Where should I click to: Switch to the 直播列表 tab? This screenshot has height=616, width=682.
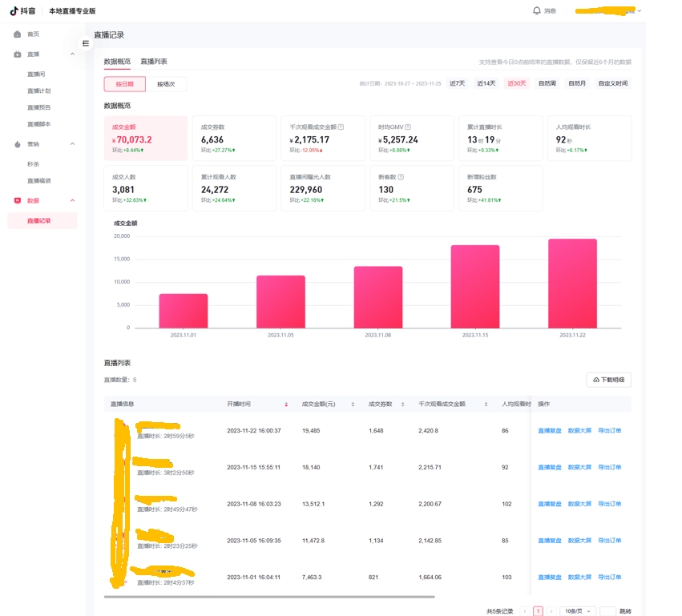154,62
